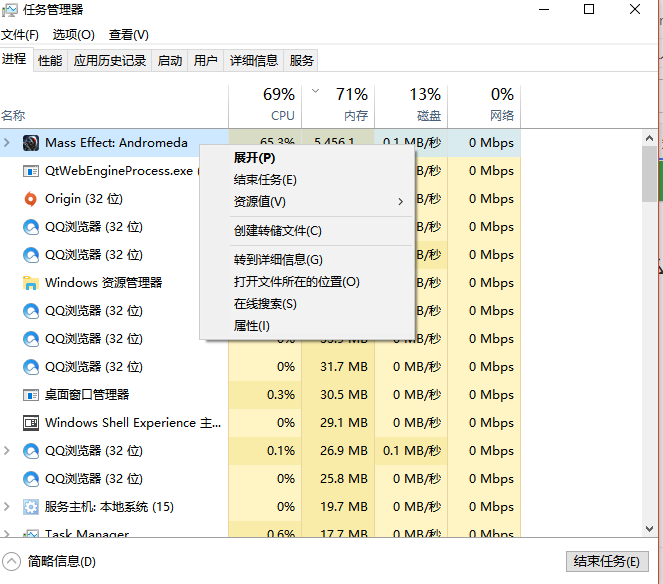Click the Mass Effect: Andromeda process icon
Screen dimensions: 663x584
[x=30, y=143]
